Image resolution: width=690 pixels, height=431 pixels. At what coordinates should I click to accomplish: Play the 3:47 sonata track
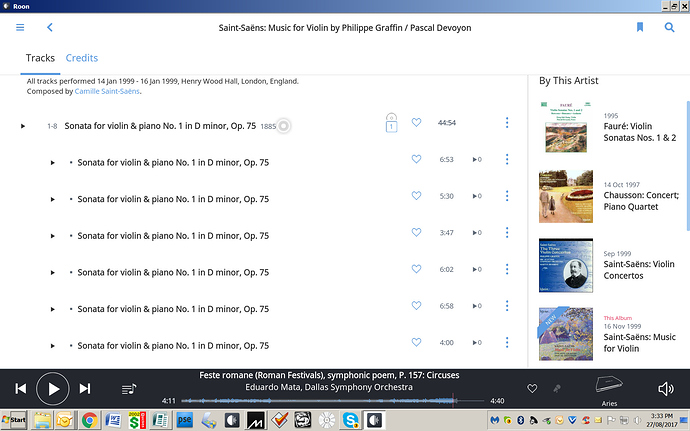coord(52,236)
